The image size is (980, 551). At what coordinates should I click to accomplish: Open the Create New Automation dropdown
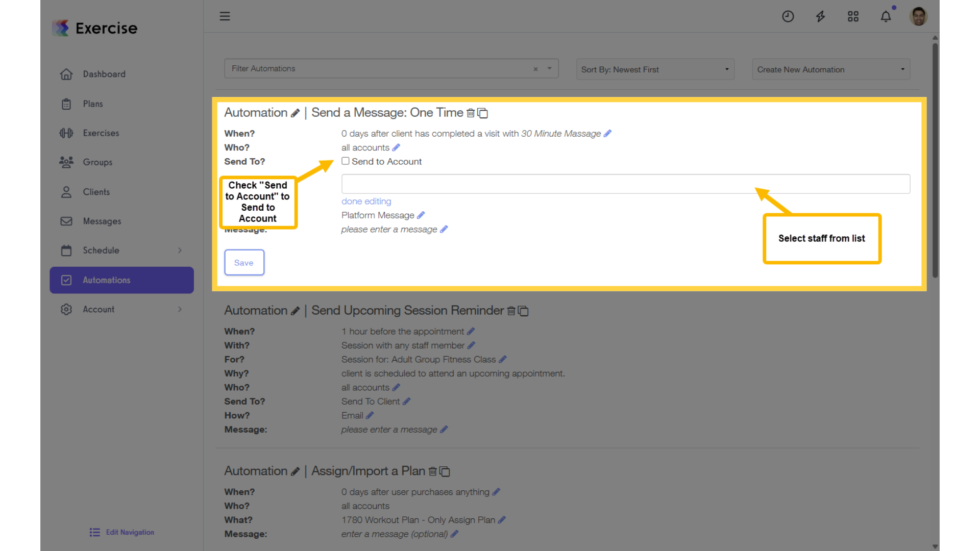[831, 69]
